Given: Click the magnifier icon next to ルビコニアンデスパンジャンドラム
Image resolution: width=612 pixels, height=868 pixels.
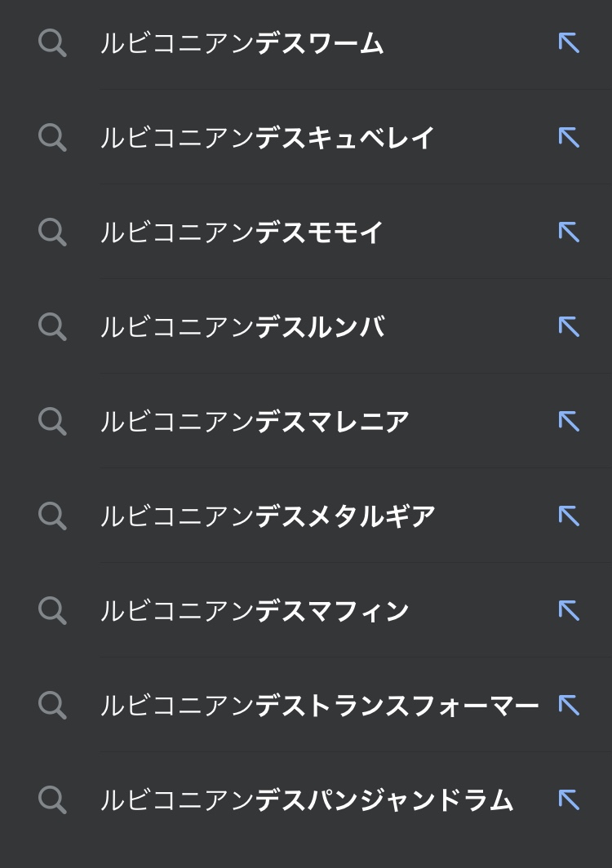Looking at the screenshot, I should [52, 800].
